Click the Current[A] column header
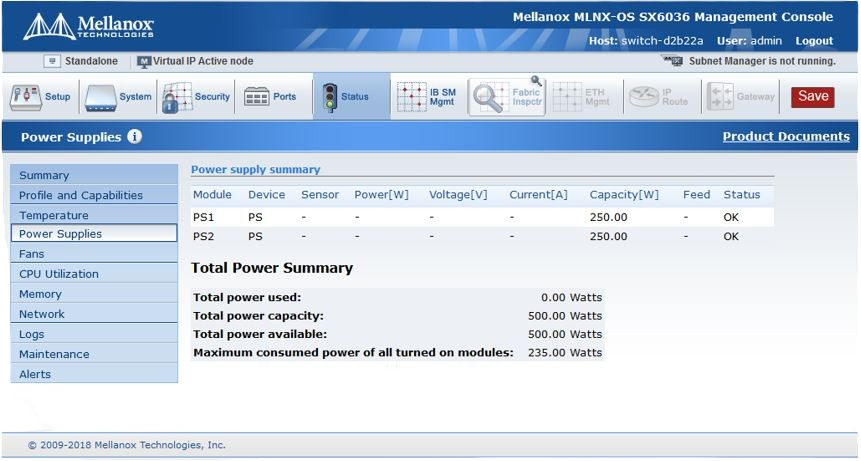 538,195
